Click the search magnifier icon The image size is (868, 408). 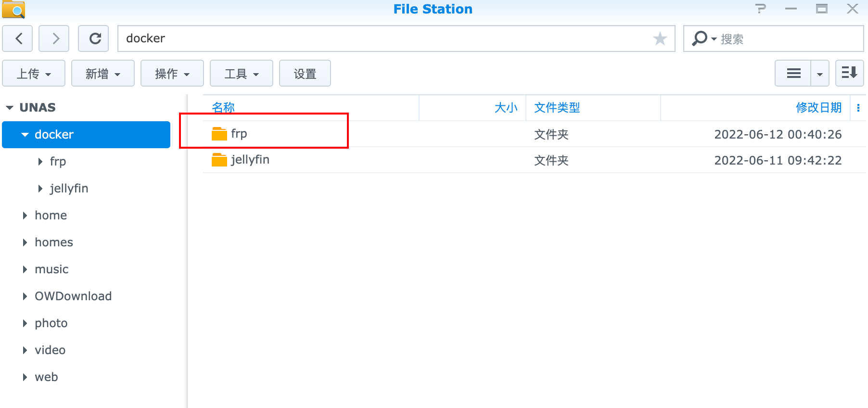click(700, 38)
